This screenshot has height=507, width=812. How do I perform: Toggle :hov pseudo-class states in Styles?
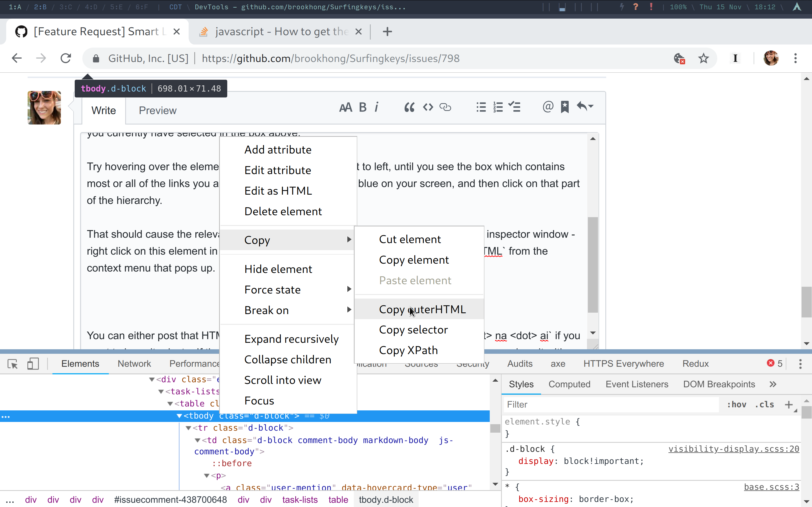[x=737, y=404]
